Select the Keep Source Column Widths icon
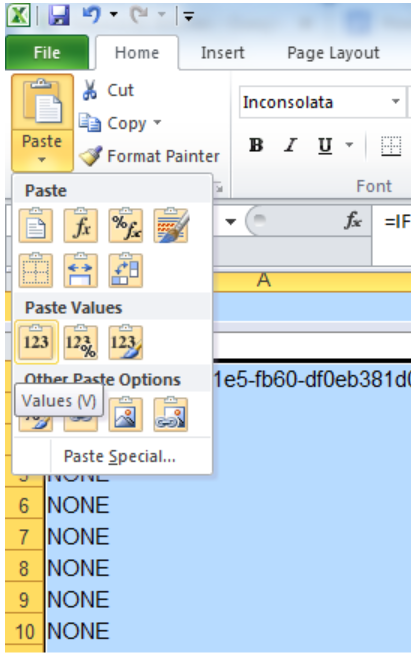The image size is (417, 658). click(x=81, y=270)
